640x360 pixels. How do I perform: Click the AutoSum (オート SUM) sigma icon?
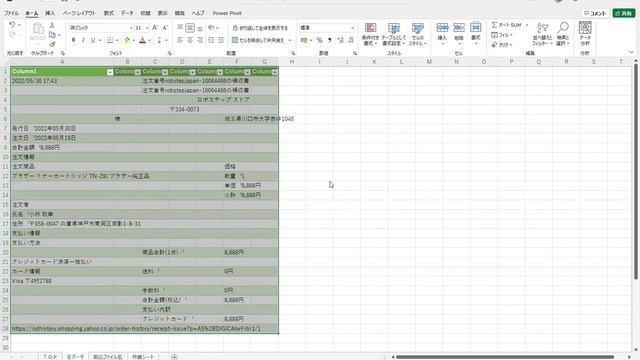(x=494, y=25)
